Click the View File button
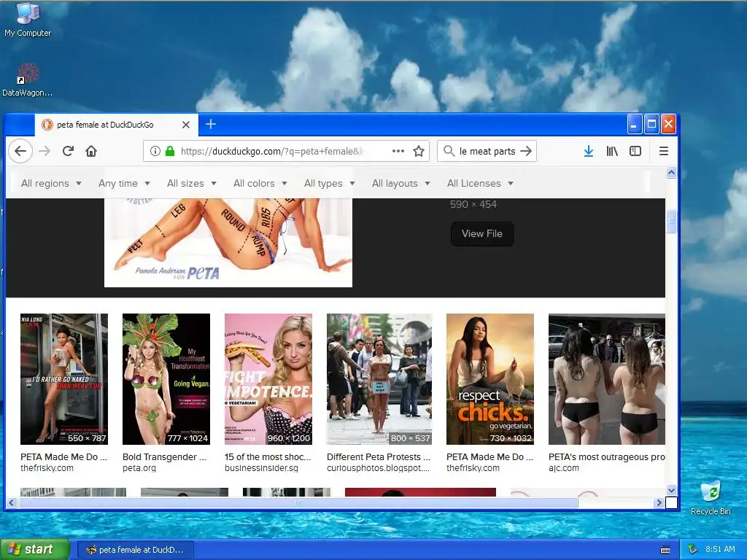 [482, 234]
